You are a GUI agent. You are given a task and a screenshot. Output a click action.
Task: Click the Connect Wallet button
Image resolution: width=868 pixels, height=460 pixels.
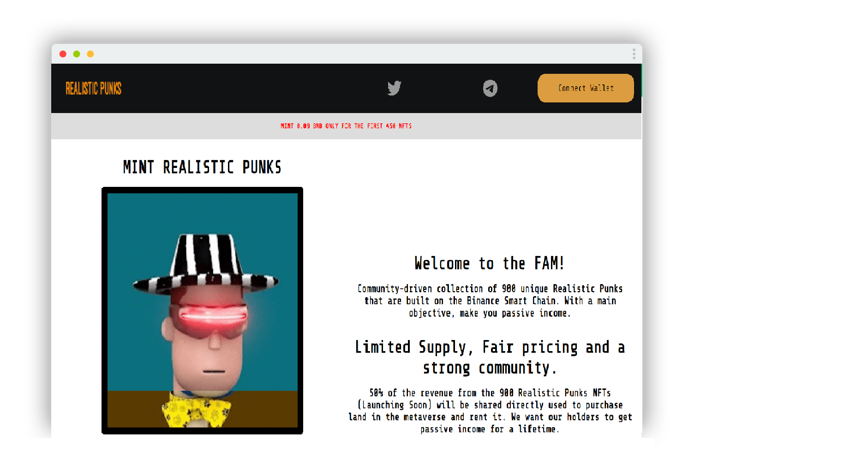[586, 88]
